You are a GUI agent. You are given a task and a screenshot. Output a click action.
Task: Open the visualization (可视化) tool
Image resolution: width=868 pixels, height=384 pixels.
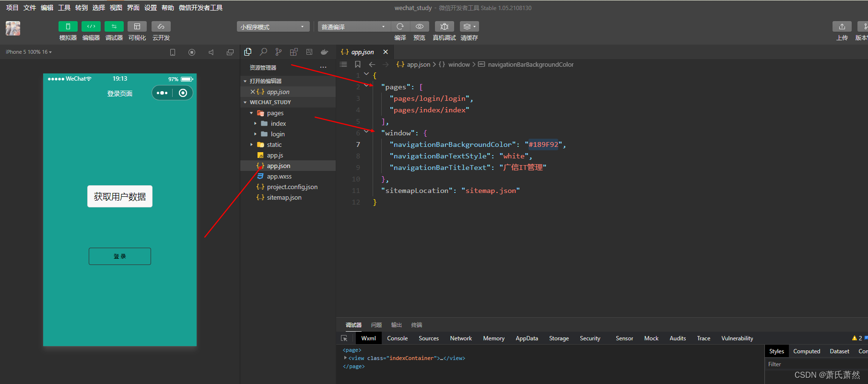click(x=137, y=26)
